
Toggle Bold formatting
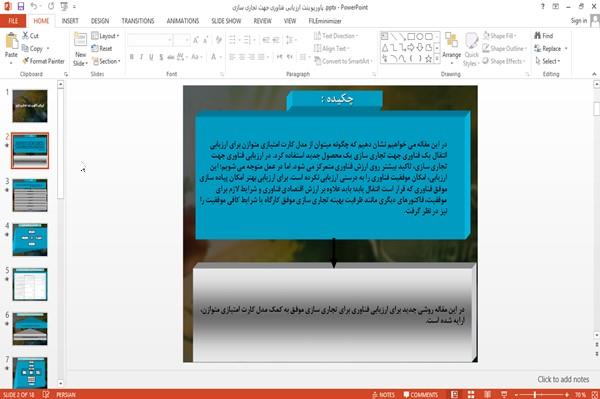(x=132, y=57)
